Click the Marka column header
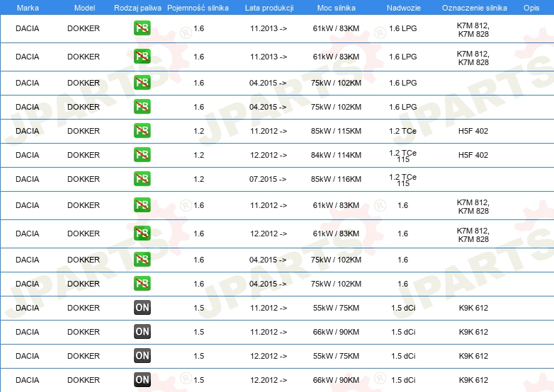The height and width of the screenshot is (392, 554). [28, 8]
